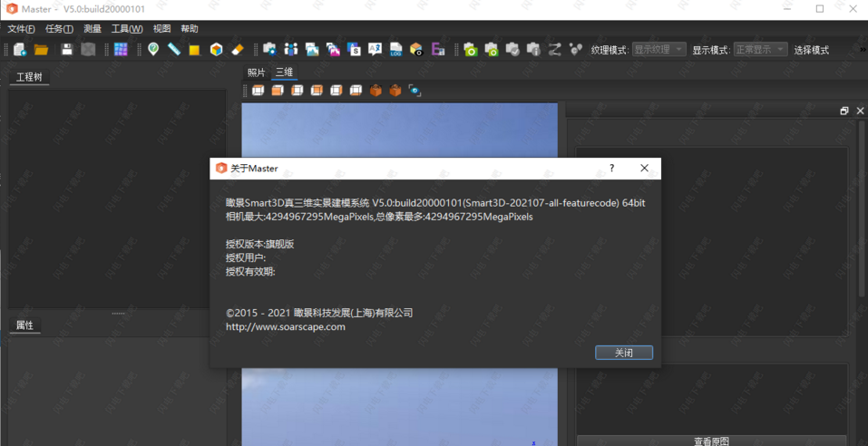Click the curved path connection icon
868x446 pixels.
[x=555, y=50]
